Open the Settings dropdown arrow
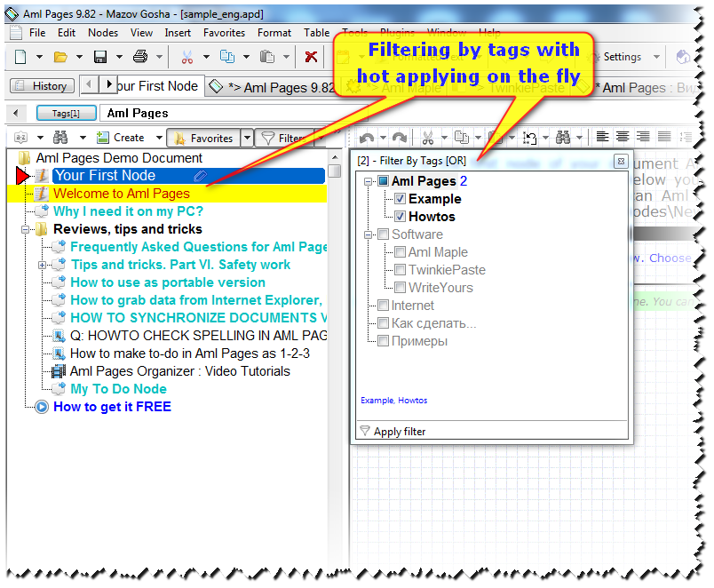Screen dimensions: 714x588 pyautogui.click(x=656, y=57)
